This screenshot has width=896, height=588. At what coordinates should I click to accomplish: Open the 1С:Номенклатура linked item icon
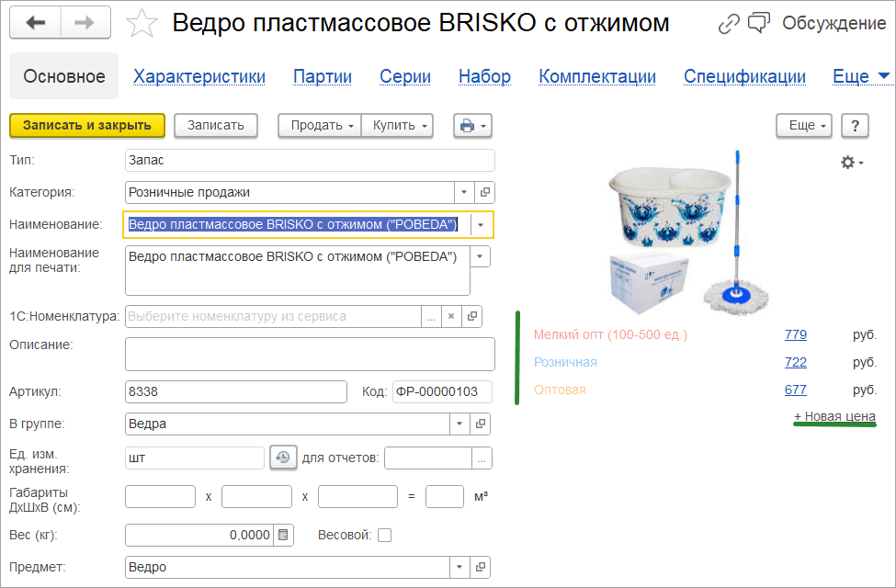pyautogui.click(x=472, y=317)
